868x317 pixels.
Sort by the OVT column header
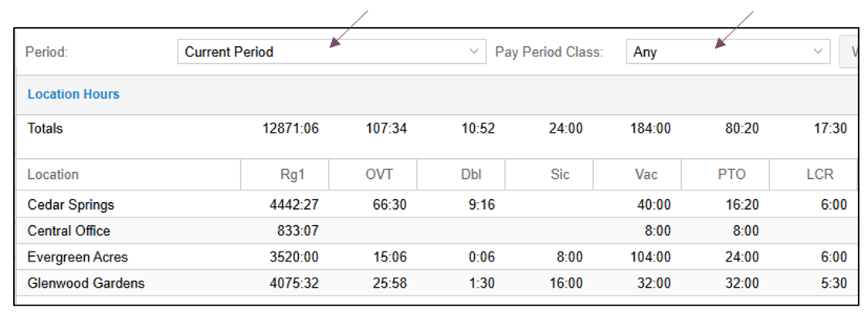coord(372,175)
